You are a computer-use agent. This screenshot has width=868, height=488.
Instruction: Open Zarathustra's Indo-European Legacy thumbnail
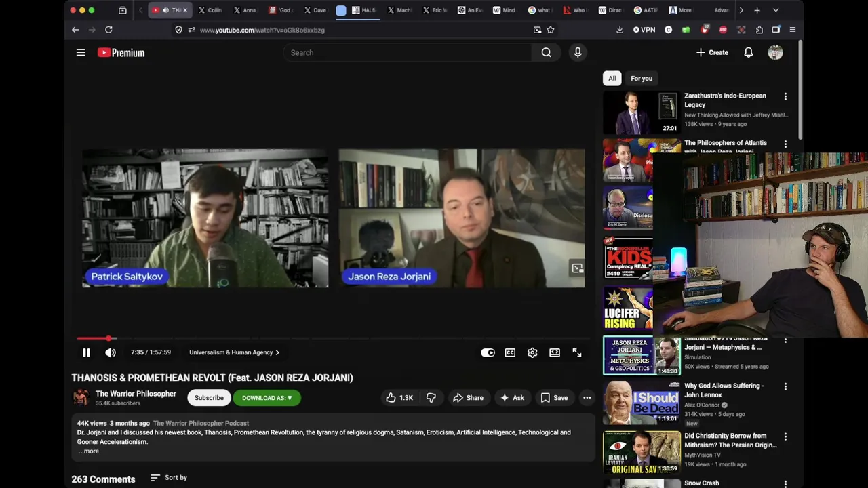coord(642,112)
